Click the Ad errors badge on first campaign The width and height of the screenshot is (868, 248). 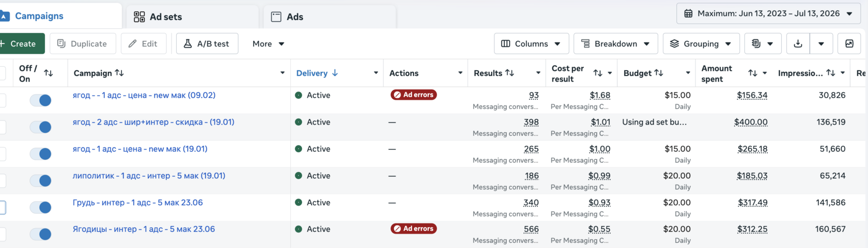point(413,95)
